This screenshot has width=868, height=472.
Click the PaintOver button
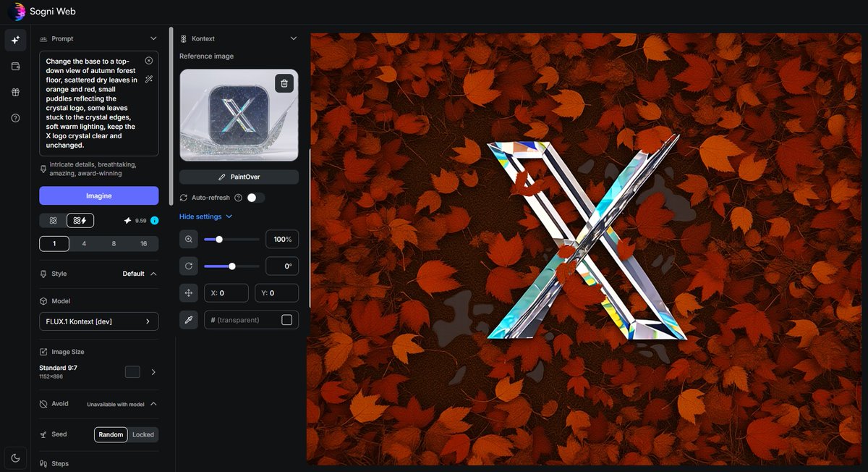(239, 177)
